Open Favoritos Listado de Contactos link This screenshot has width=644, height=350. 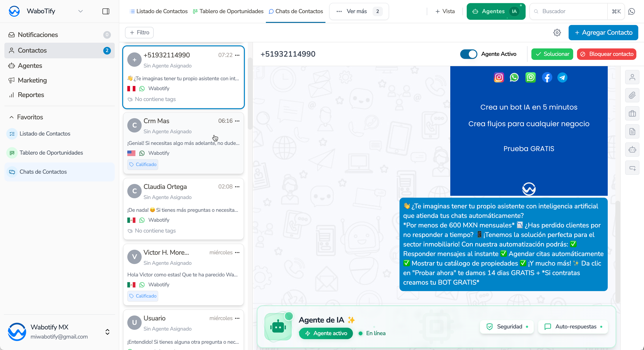tap(60, 134)
